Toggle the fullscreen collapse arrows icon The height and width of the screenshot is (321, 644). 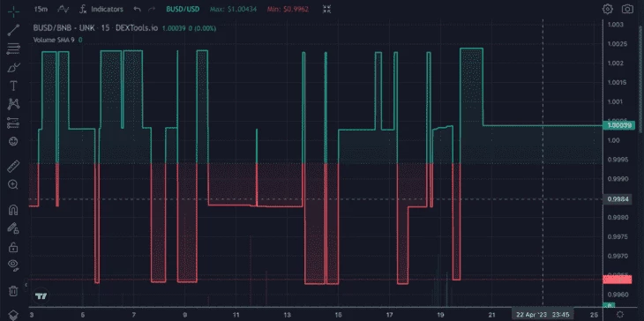[327, 9]
